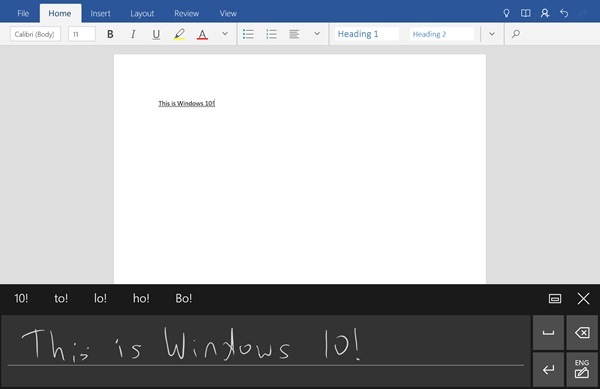Toggle Italic formatting

133,34
